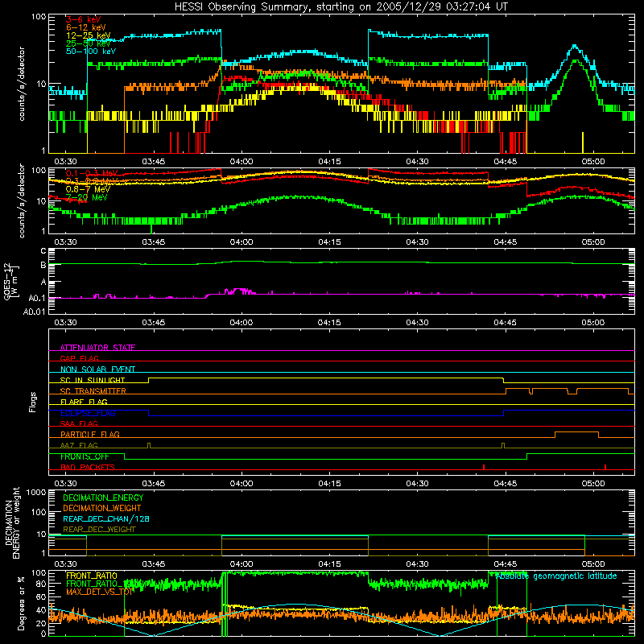The height and width of the screenshot is (644, 644).
Task: Select the DECIMATION_ENERGY legend label
Action: pos(103,497)
